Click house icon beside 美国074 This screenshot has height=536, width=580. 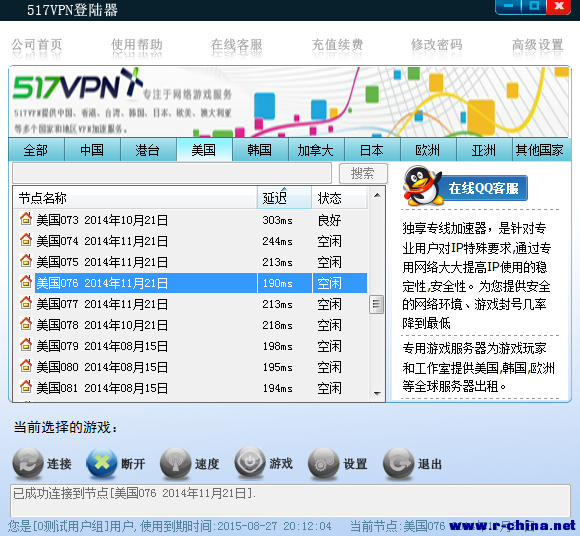pos(26,240)
